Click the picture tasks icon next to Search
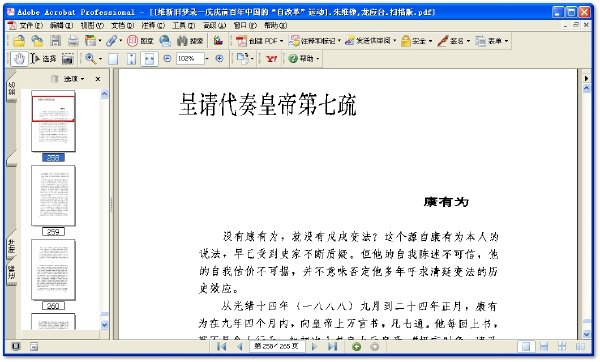 [218, 41]
